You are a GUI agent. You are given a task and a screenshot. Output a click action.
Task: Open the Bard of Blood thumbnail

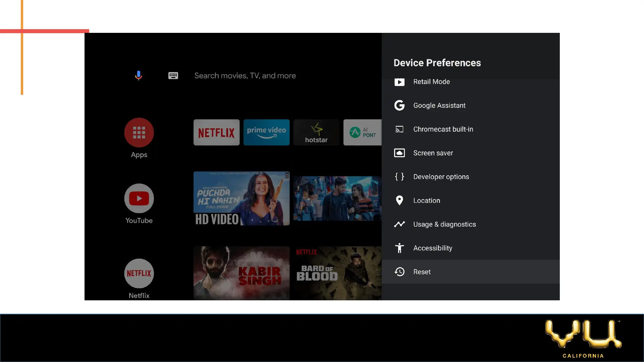(x=337, y=273)
